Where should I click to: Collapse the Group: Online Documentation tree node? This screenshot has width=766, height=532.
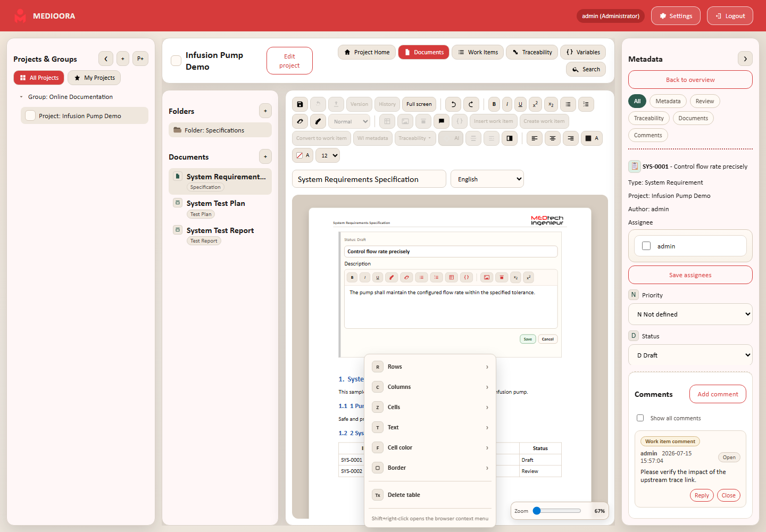tap(21, 97)
